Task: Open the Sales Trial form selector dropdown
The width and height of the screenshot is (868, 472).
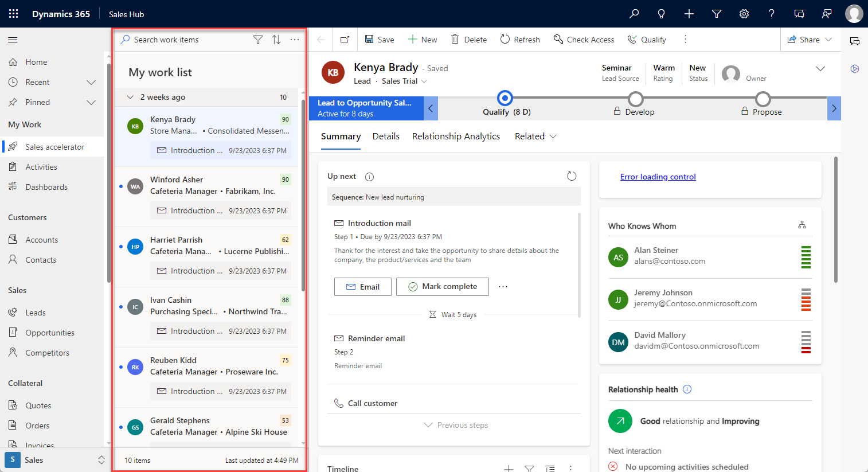Action: 405,81
